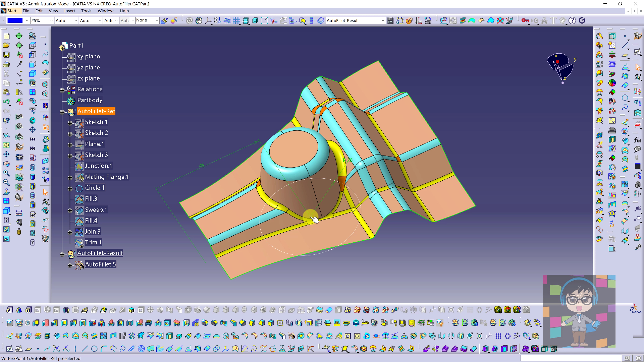Toggle the previous view rewind icon
Screen dimensions: 644x362
(33, 139)
